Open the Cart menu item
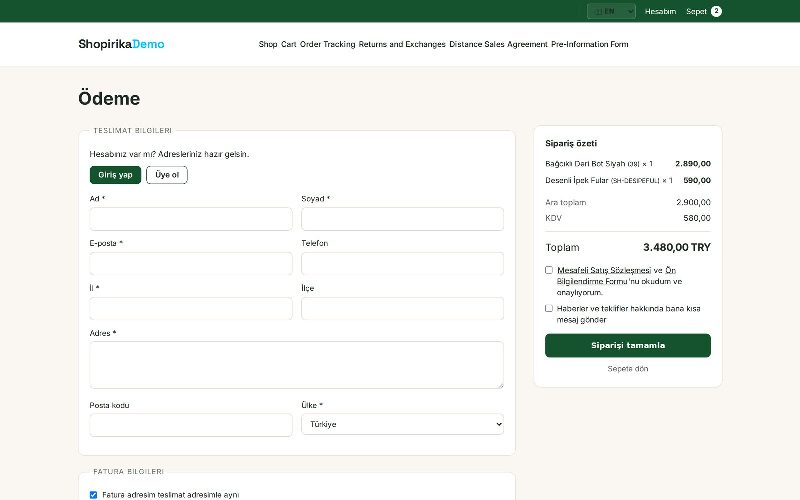The height and width of the screenshot is (500, 800). [288, 44]
